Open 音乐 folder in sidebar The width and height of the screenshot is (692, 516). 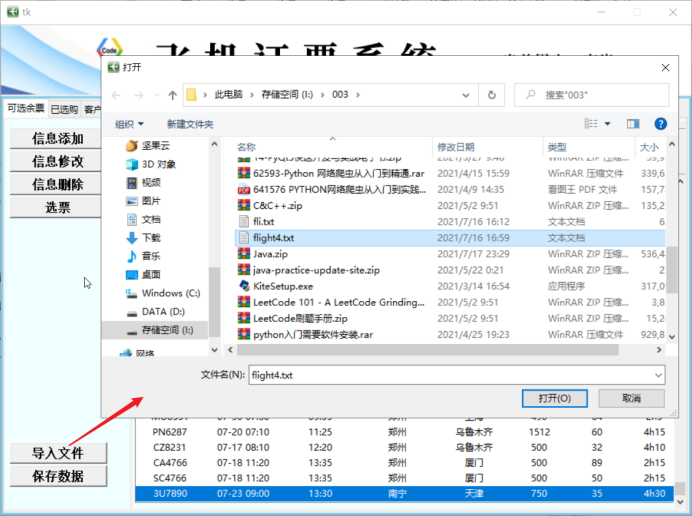[x=144, y=256]
